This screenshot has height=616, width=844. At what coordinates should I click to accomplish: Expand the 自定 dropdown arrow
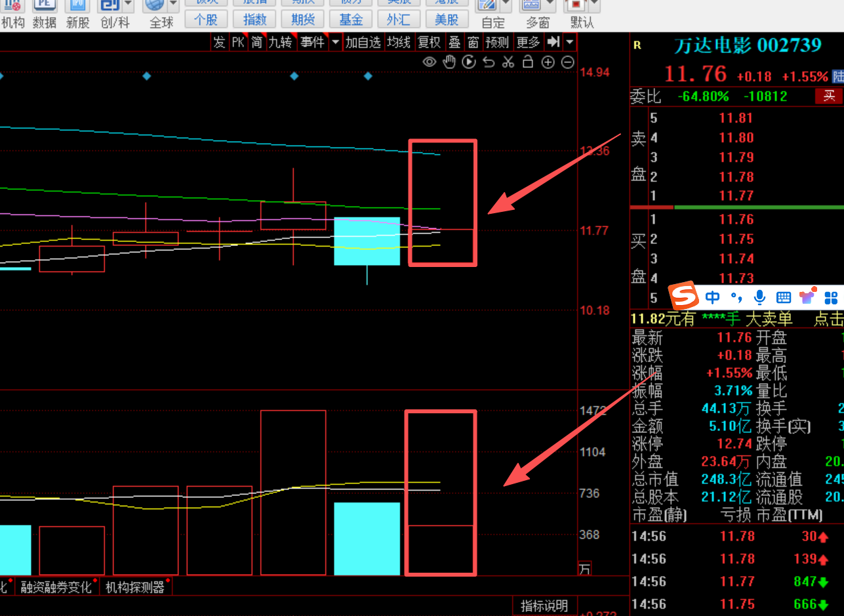tap(506, 5)
